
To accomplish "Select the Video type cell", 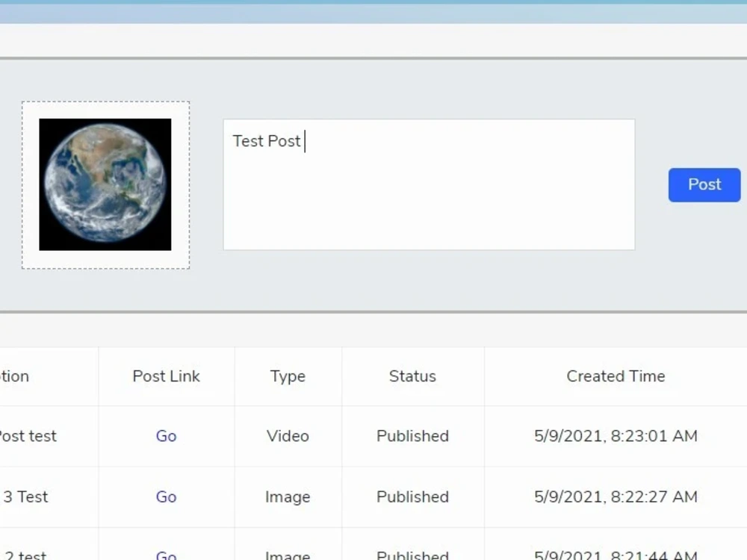I will [288, 436].
